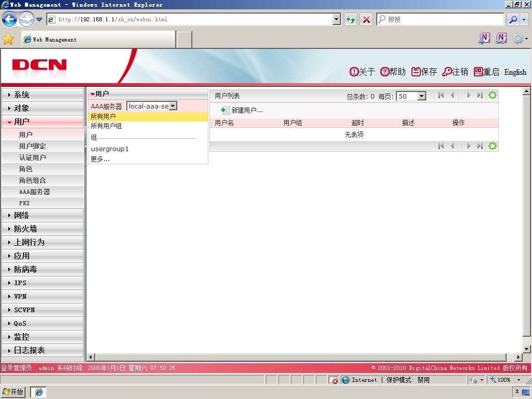Click the search magnifier button

point(513,19)
